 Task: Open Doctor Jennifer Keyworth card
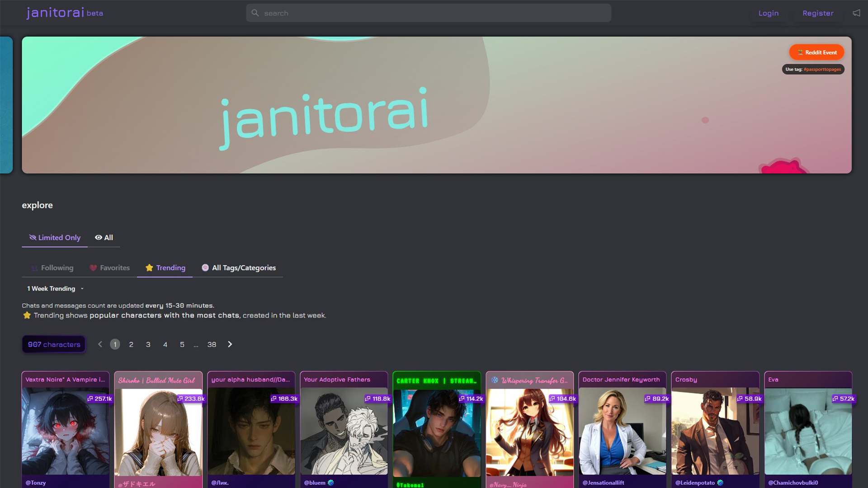622,430
